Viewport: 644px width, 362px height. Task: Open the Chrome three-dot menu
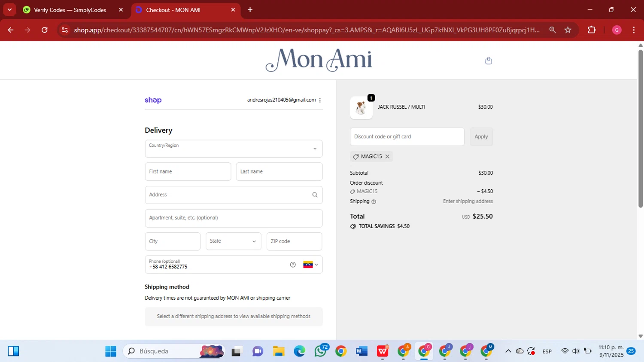634,30
